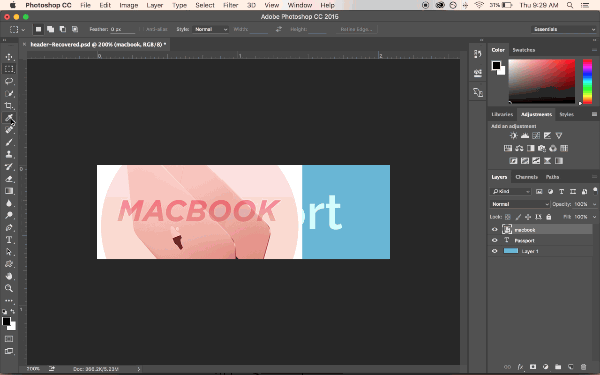This screenshot has width=600, height=375.
Task: Swap Width and Height values
Action: tap(279, 29)
